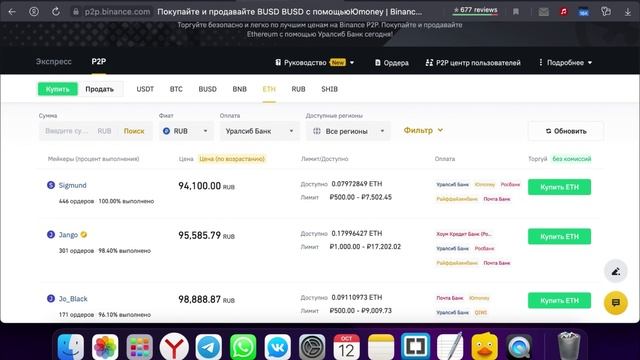Go back with browser back arrow
640x360 pixels.
click(x=12, y=12)
